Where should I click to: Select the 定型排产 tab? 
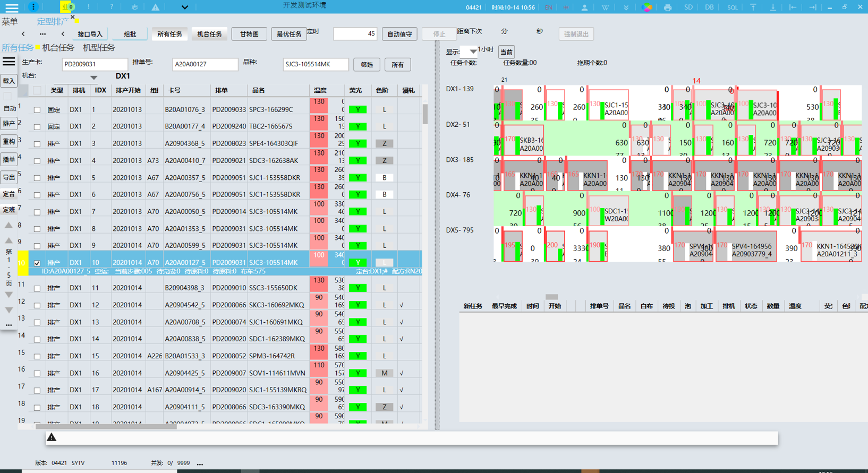coord(53,21)
